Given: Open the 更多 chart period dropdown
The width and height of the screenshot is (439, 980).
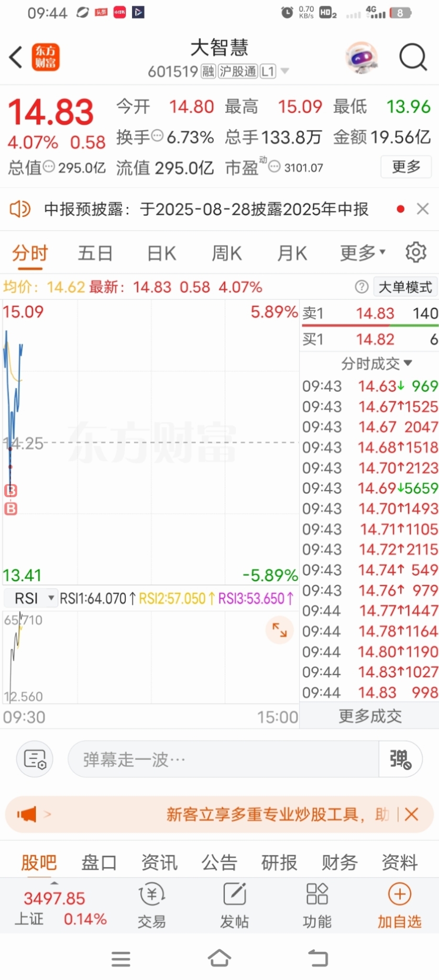Looking at the screenshot, I should tap(362, 253).
